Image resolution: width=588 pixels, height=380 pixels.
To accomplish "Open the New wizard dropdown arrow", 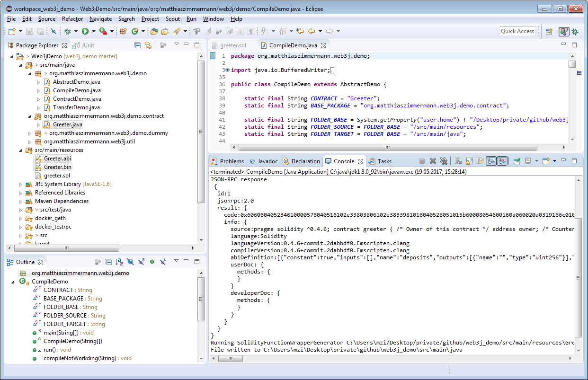I will tap(20, 31).
